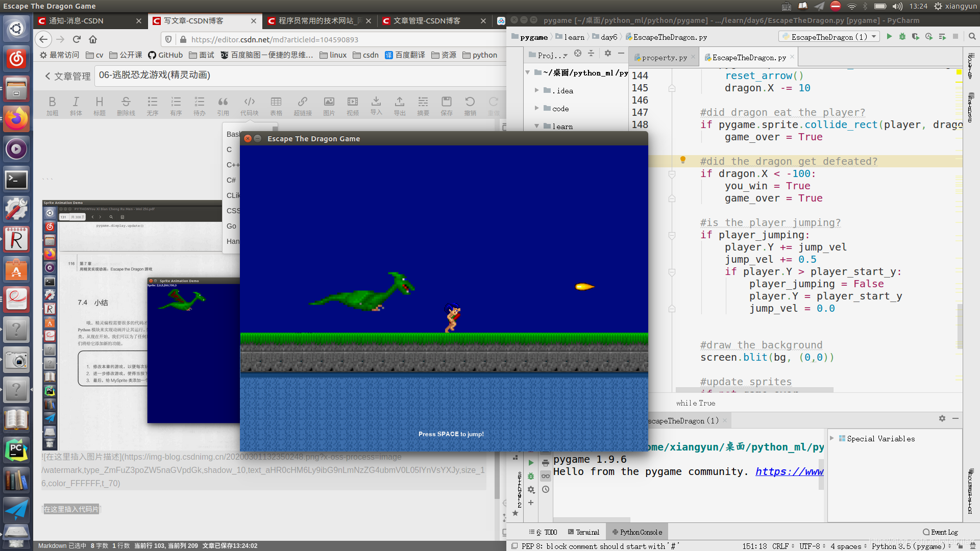Click the locate file crosshair in Project panel
The height and width of the screenshot is (551, 980).
(x=578, y=54)
